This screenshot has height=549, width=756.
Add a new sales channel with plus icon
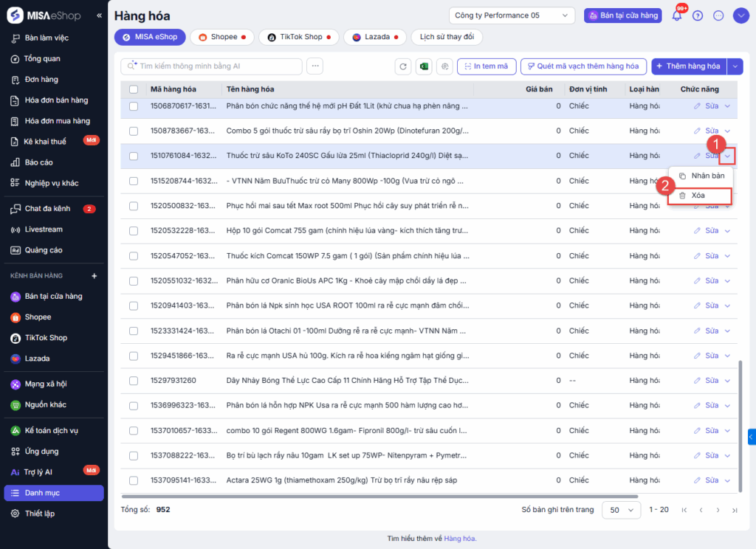click(94, 276)
